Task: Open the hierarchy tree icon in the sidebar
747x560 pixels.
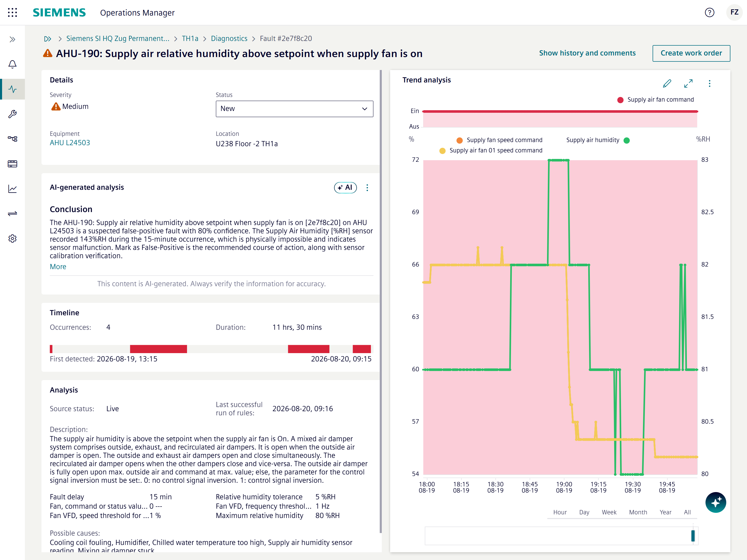Action: coord(12,139)
